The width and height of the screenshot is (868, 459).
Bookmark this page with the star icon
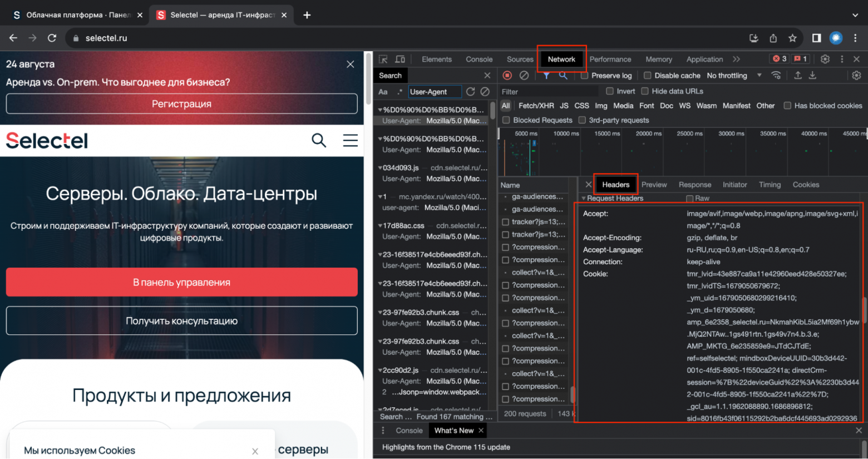[x=792, y=38]
